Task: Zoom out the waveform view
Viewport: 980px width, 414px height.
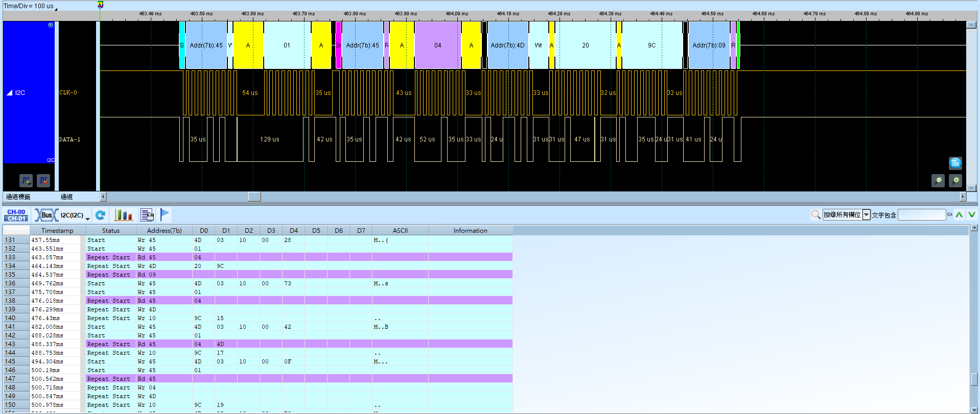Action: coord(938,180)
